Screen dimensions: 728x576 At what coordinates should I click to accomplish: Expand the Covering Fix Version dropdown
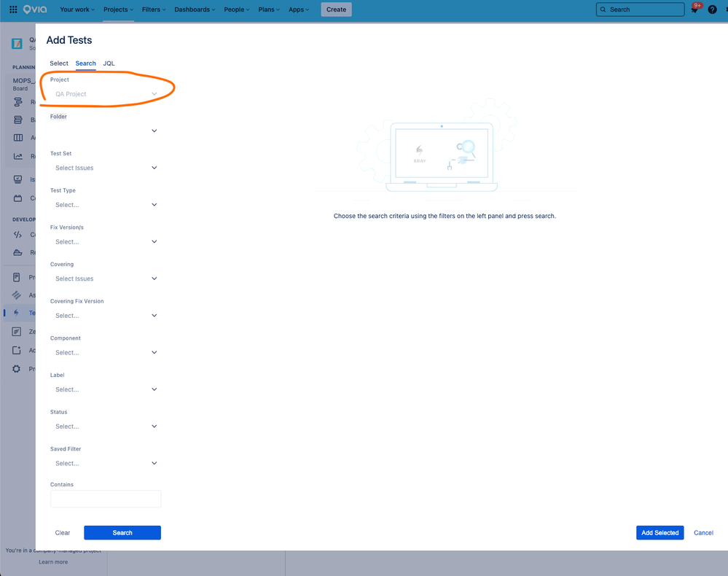(x=106, y=316)
